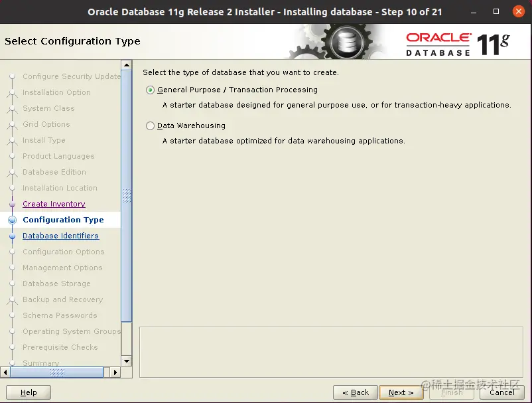The height and width of the screenshot is (403, 532).
Task: Select the Data Warehousing radio button
Action: coord(151,126)
